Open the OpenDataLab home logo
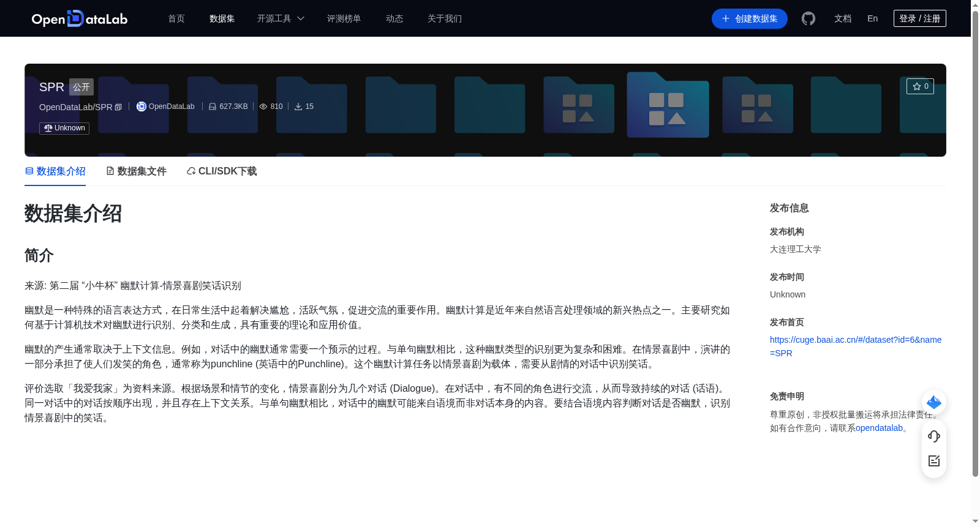980x527 pixels. point(80,18)
